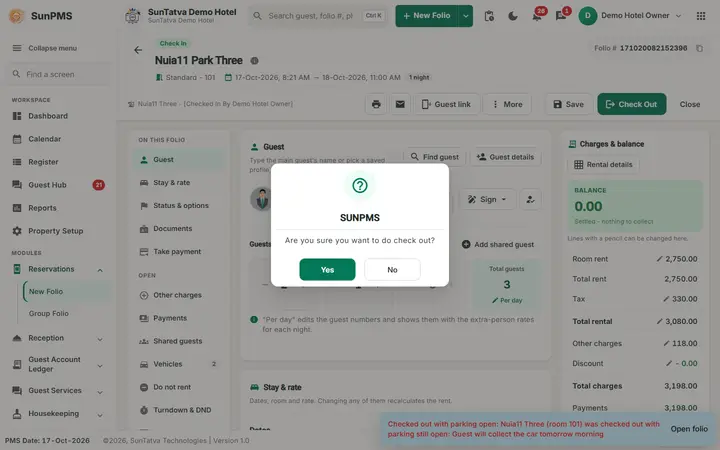This screenshot has height=450, width=720.
Task: Copy folio number using copy icon
Action: [699, 48]
